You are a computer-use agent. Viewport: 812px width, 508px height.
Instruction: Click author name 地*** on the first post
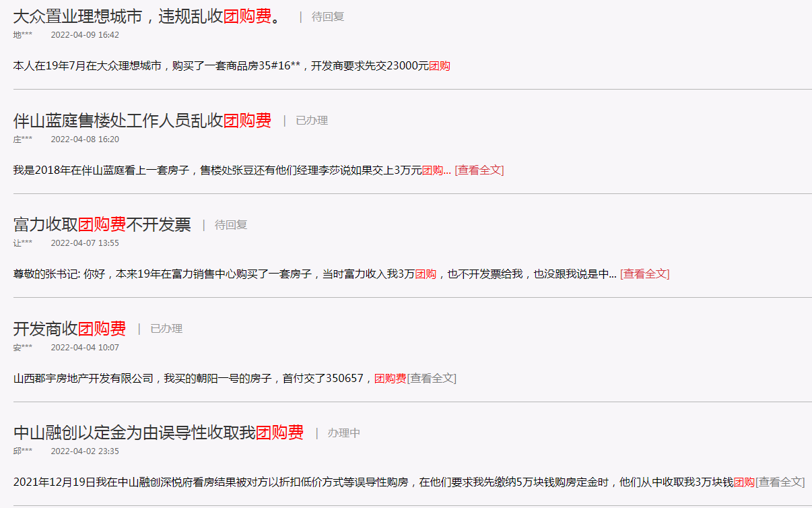click(22, 35)
